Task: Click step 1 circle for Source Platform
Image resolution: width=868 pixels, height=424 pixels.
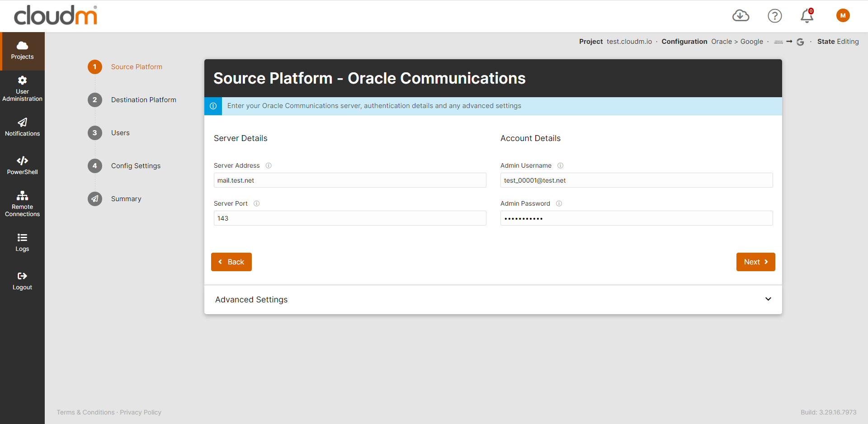Action: point(95,67)
